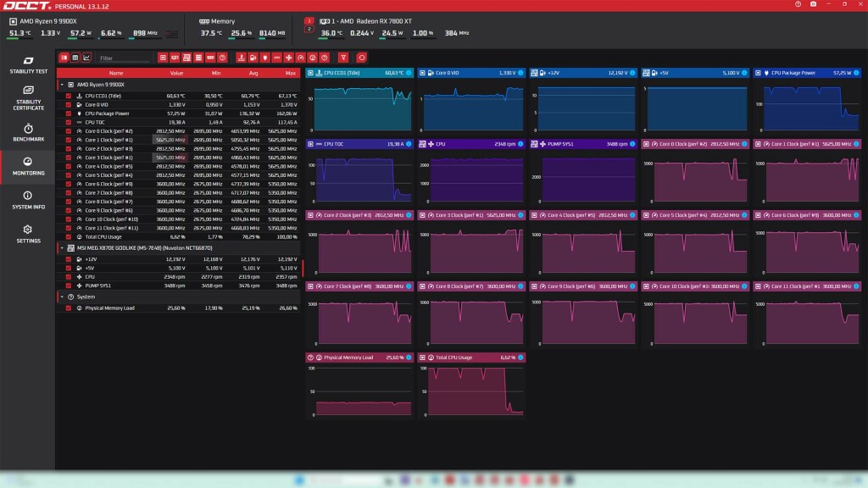Click the funnel filter icon
Screen dimensions: 868x488
click(343, 58)
